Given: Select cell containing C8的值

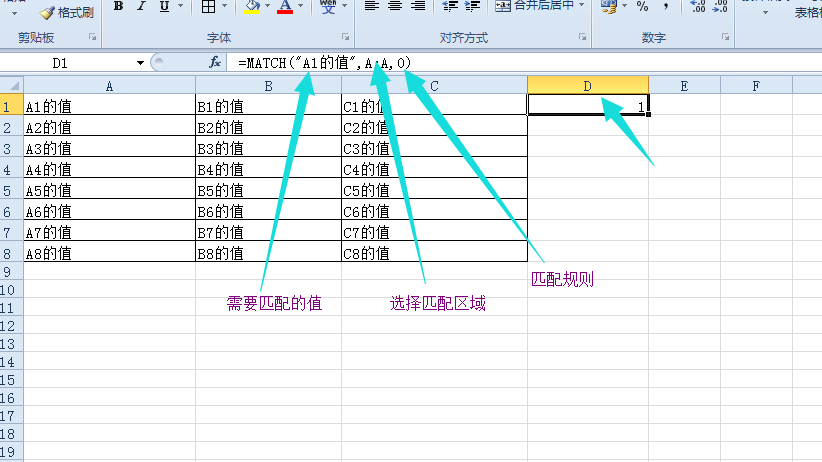Looking at the screenshot, I should point(434,253).
